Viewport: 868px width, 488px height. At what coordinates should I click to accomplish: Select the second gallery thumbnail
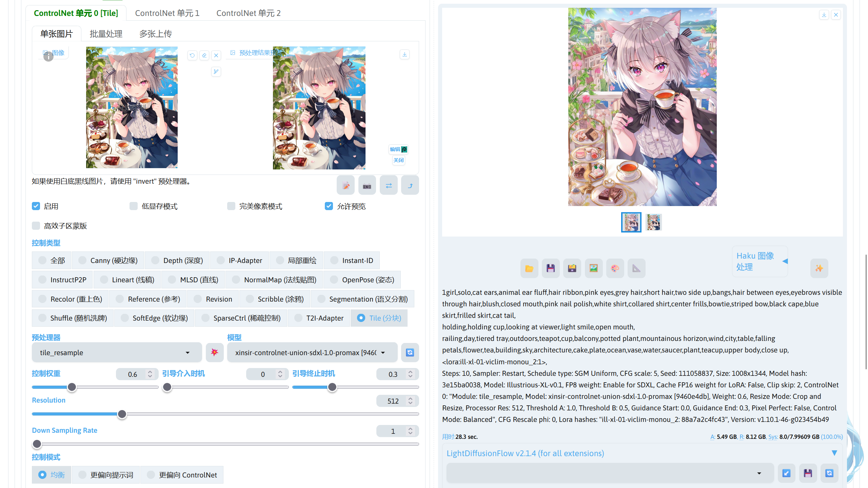(654, 222)
